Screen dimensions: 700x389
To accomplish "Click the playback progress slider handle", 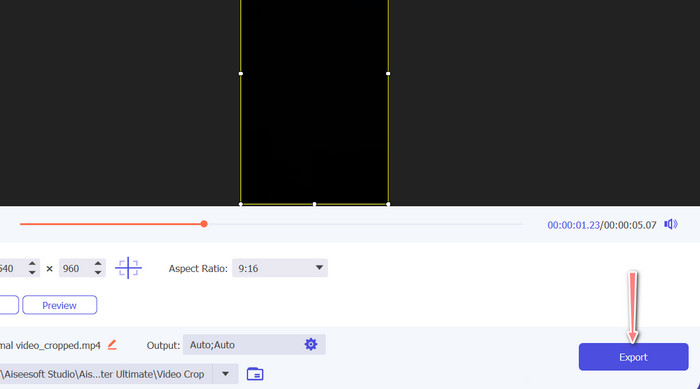I will [x=204, y=224].
